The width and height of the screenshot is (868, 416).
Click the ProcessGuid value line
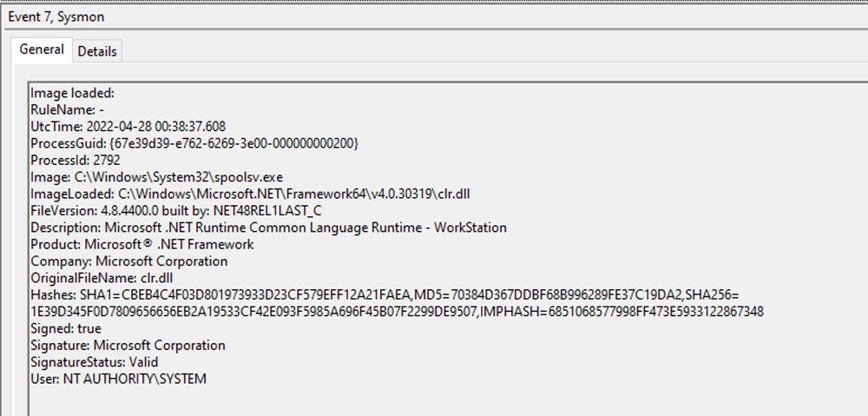[x=194, y=143]
